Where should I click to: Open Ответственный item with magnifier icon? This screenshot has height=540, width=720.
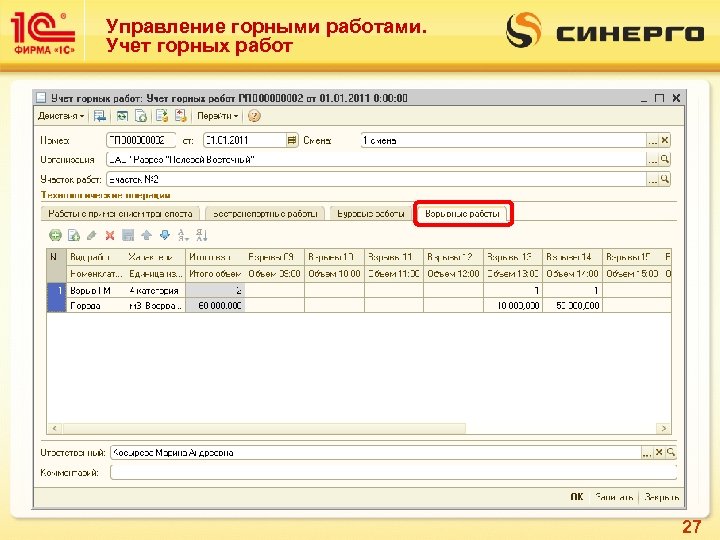[x=671, y=453]
